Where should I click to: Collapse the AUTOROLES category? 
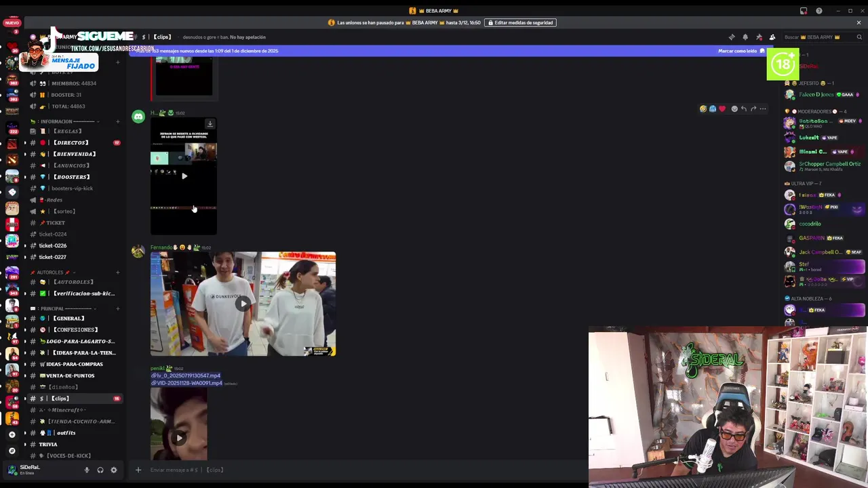click(x=54, y=272)
